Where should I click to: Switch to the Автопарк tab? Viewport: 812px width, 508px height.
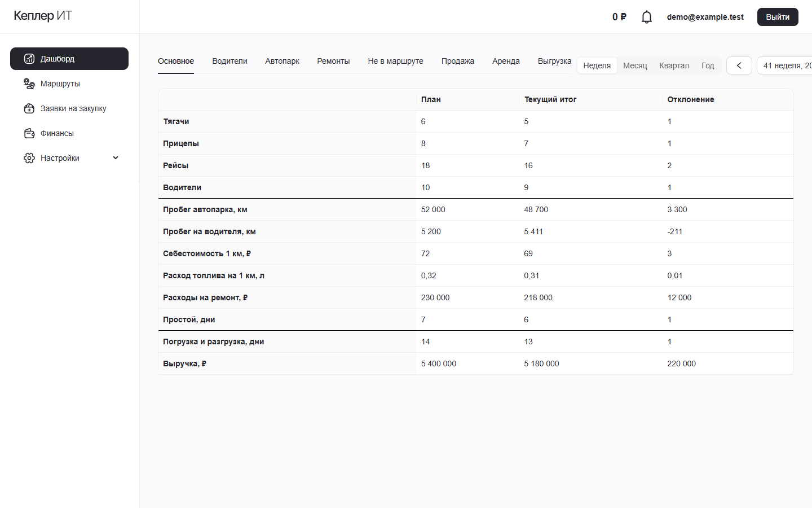pos(282,61)
